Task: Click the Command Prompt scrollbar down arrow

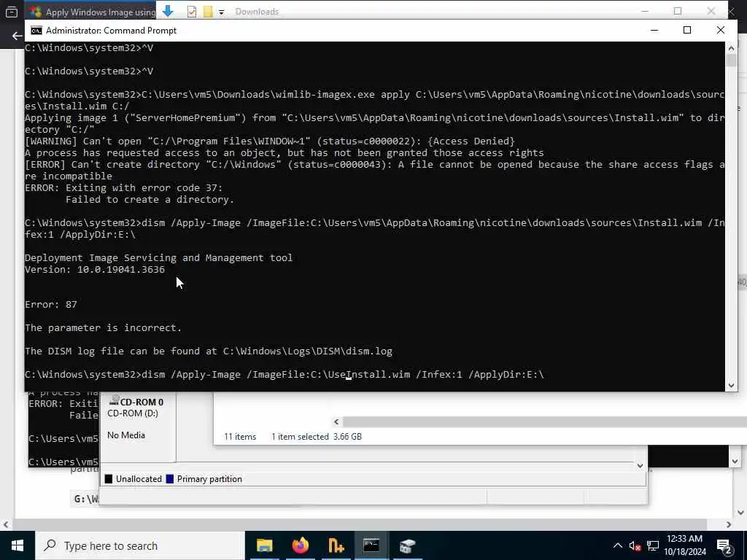Action: point(731,386)
